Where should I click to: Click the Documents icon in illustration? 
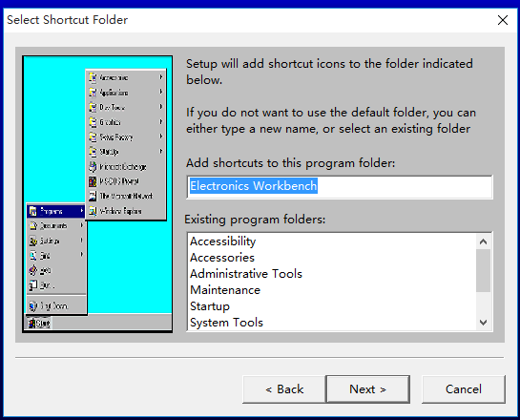(33, 225)
